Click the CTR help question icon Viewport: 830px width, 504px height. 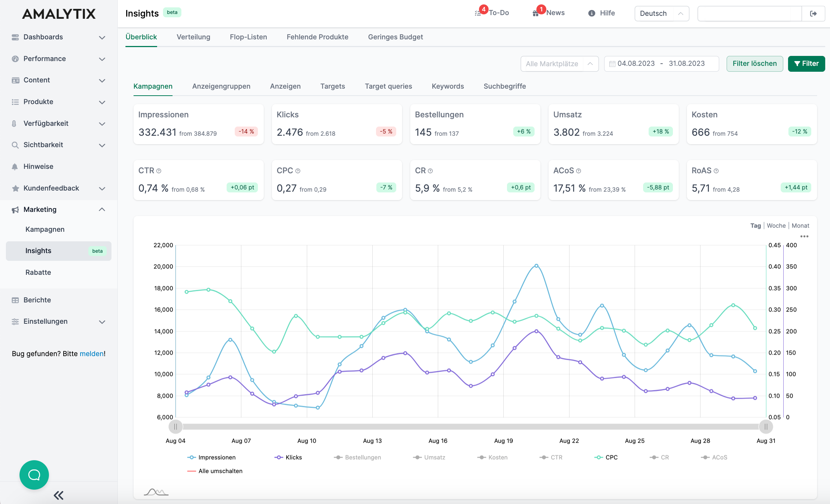pyautogui.click(x=159, y=171)
